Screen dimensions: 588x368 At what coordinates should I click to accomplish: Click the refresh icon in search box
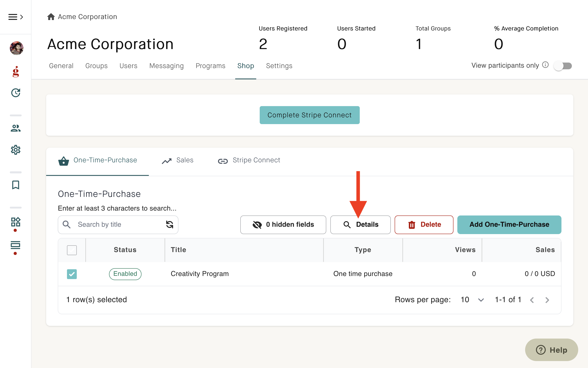point(169,224)
